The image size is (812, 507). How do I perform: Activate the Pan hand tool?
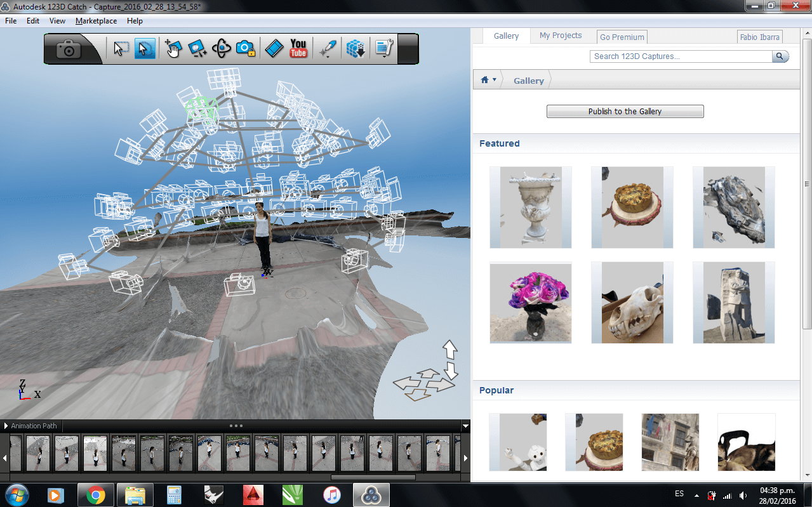coord(173,49)
